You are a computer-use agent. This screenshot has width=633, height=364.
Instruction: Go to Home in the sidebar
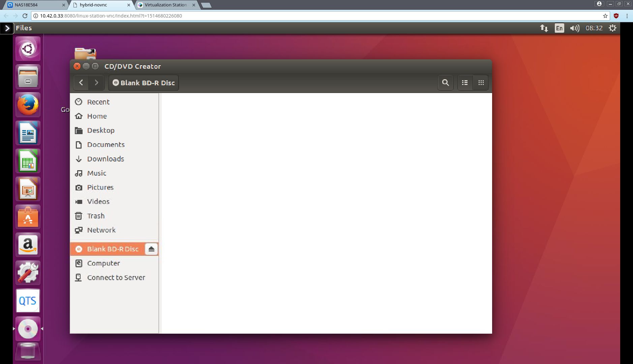114,116
